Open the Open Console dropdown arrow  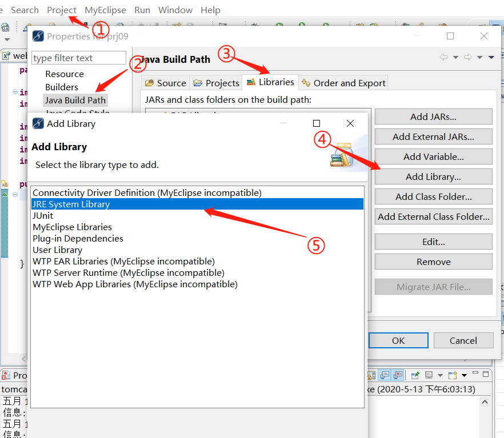[x=464, y=375]
